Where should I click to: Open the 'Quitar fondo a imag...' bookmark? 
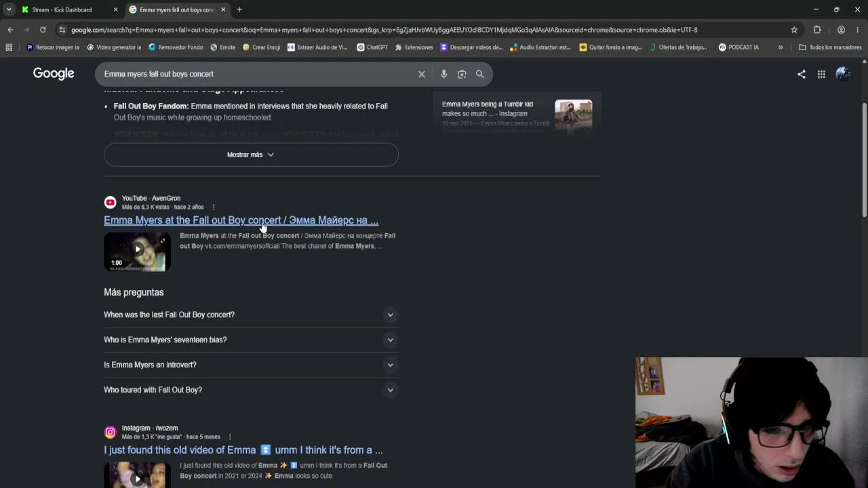point(610,47)
